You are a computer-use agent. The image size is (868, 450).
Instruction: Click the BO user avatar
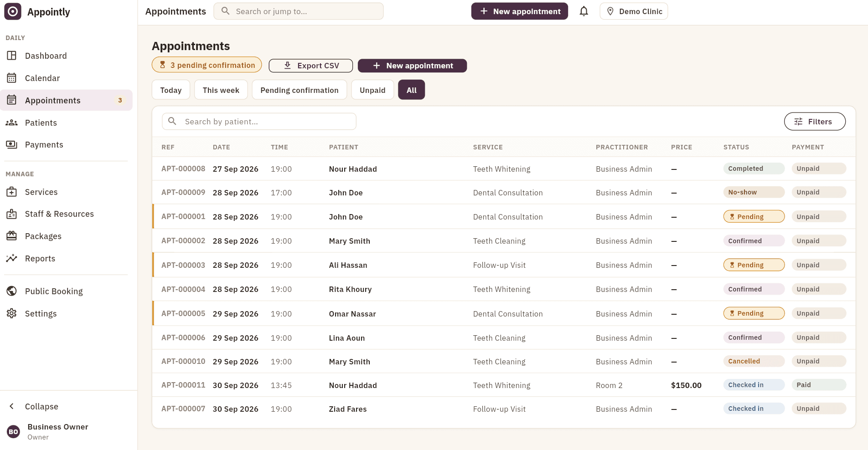tap(13, 431)
